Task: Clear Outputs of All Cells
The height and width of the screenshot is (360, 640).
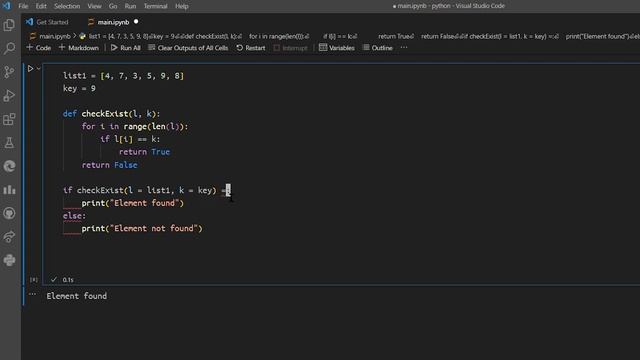Action: [188, 48]
